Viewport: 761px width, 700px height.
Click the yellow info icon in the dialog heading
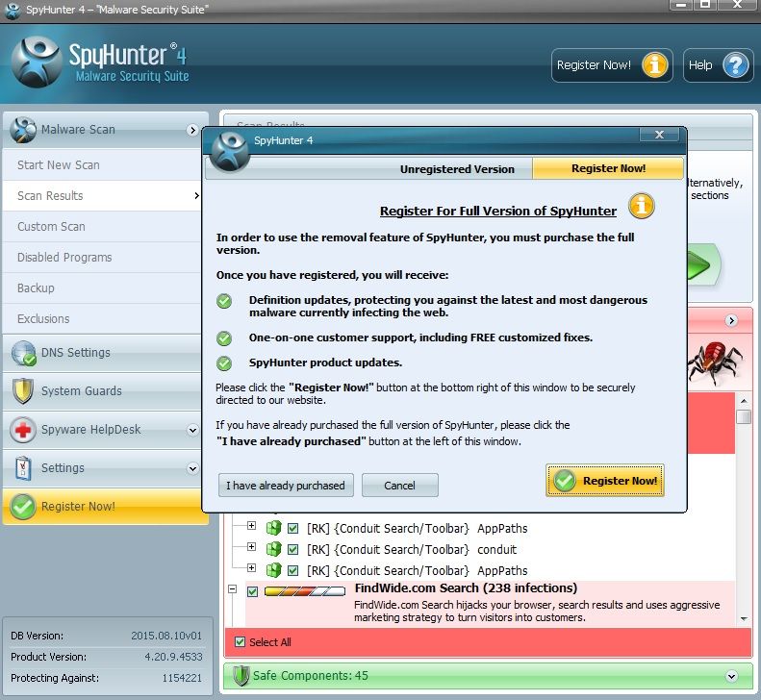641,206
